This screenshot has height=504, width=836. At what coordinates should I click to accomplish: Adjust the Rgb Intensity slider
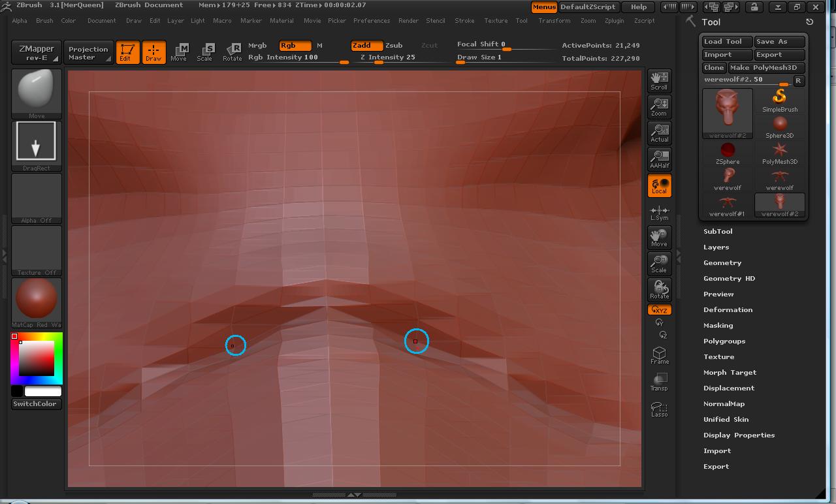coord(298,57)
